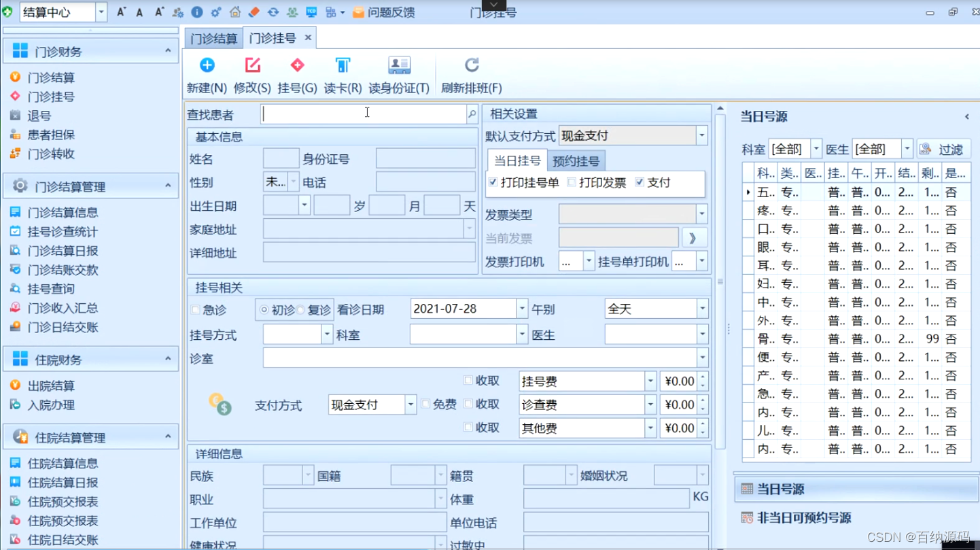
Task: Click the info icon in top toolbar
Action: 197,12
